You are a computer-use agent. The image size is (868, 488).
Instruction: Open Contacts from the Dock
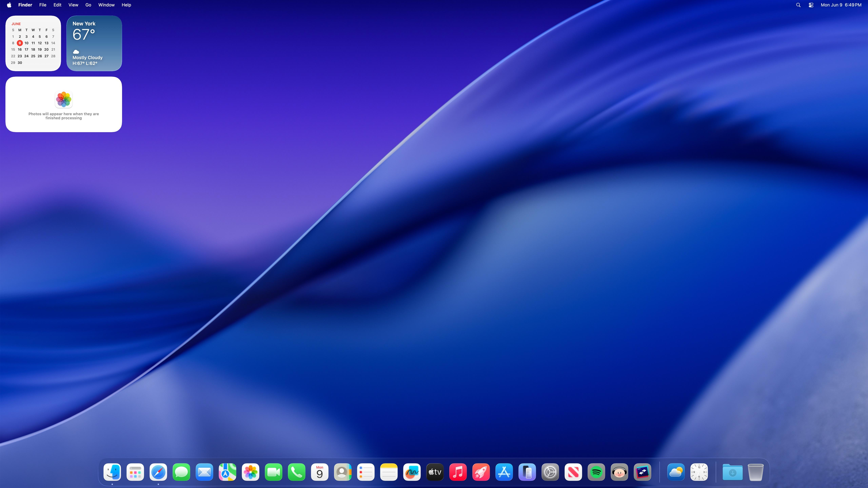click(343, 472)
